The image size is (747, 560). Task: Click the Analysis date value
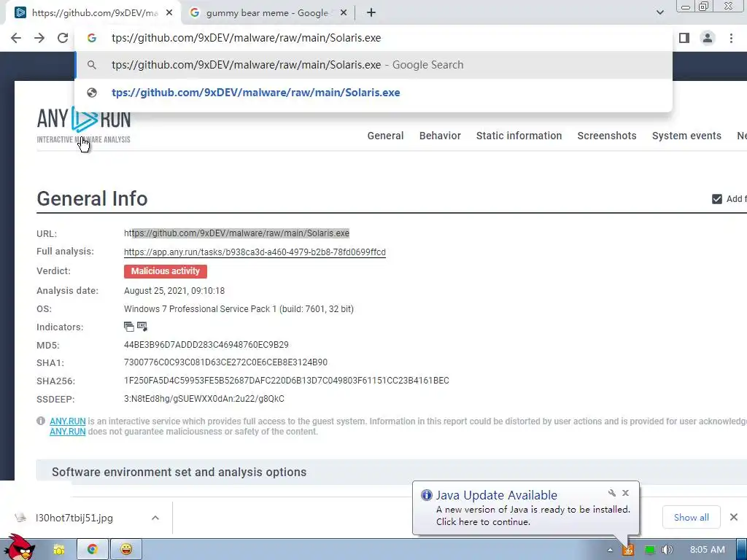[x=174, y=290]
